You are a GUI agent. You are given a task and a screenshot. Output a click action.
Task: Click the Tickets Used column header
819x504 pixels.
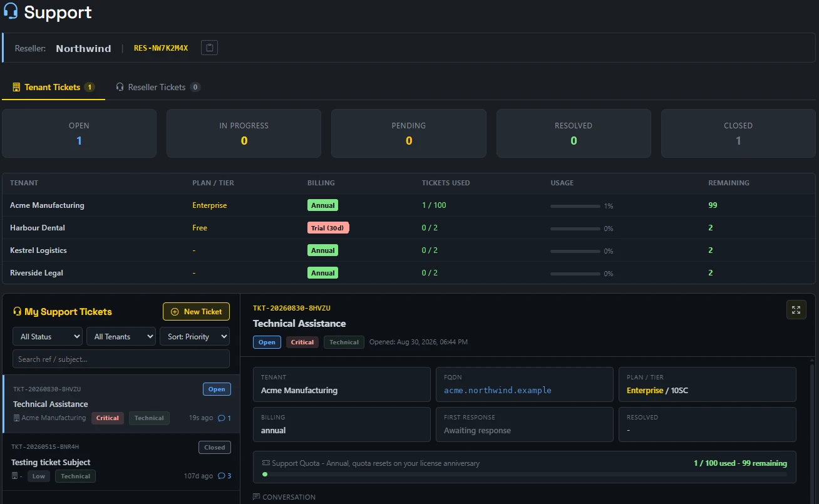(446, 183)
